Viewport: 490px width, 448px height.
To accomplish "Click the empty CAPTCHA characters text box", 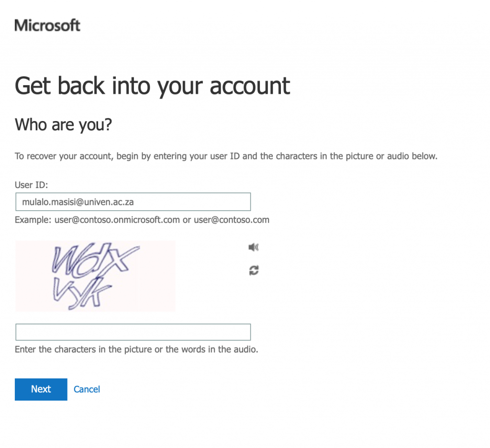I will pyautogui.click(x=133, y=332).
